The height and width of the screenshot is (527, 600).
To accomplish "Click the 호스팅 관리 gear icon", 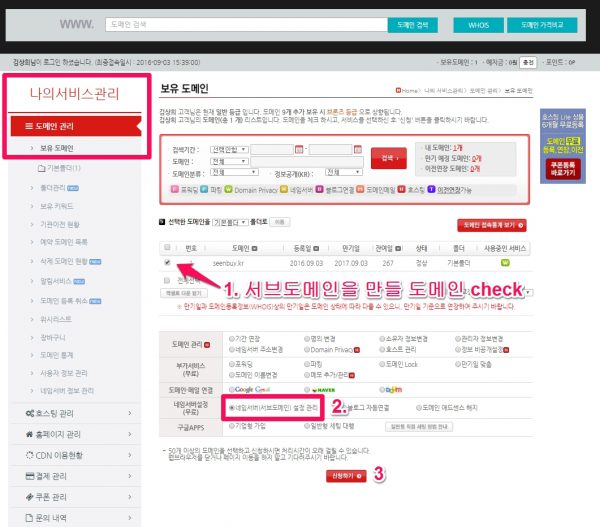I will pos(27,412).
